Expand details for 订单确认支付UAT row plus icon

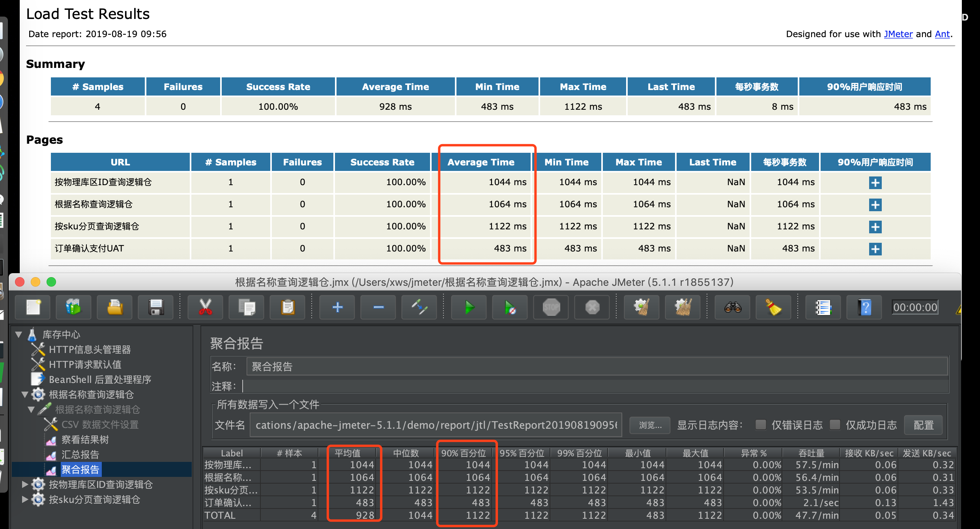click(x=875, y=249)
